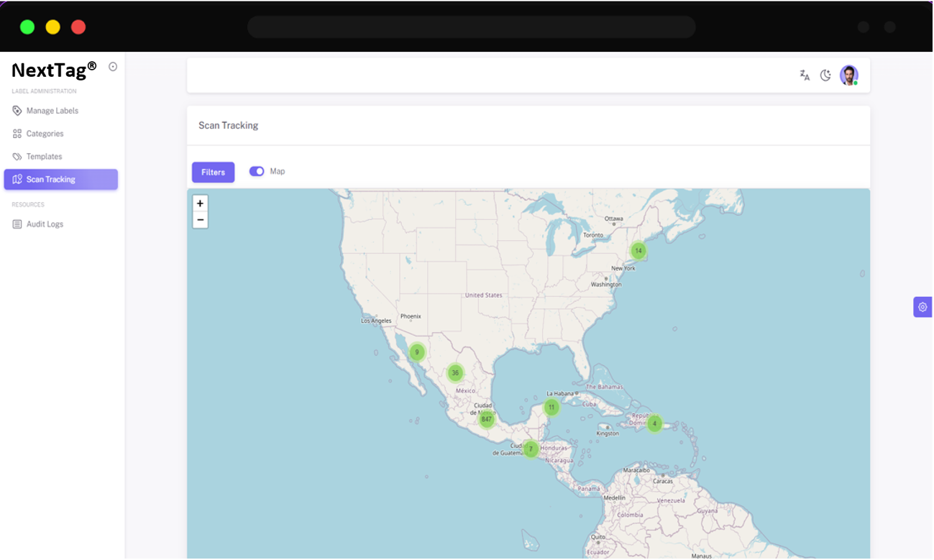The width and height of the screenshot is (934, 560).
Task: Zoom out on the map
Action: [x=201, y=220]
